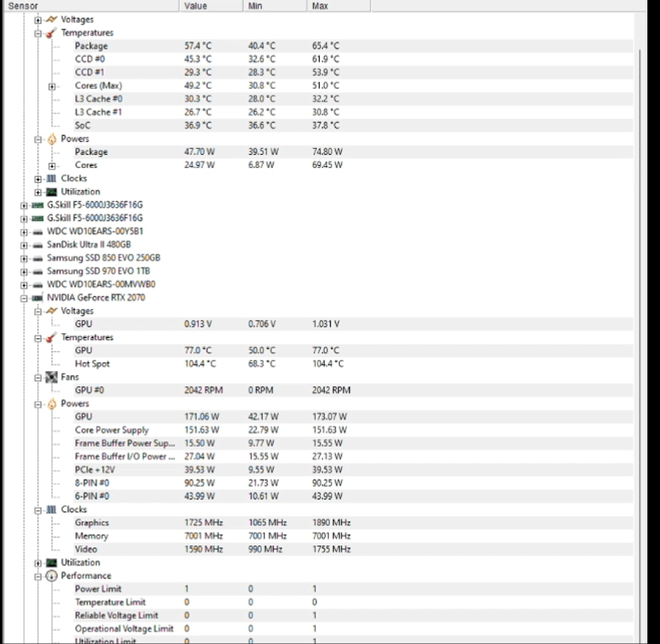Select the L3 Cache #0 row
Image resolution: width=660 pixels, height=644 pixels.
[353, 99]
